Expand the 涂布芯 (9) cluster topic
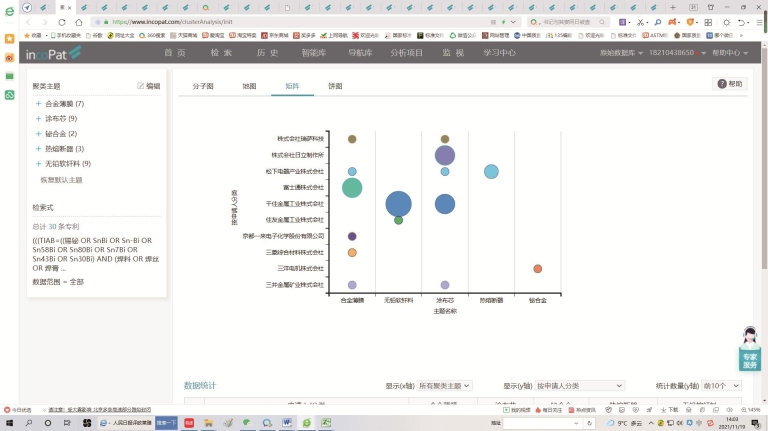The width and height of the screenshot is (768, 431). point(39,119)
